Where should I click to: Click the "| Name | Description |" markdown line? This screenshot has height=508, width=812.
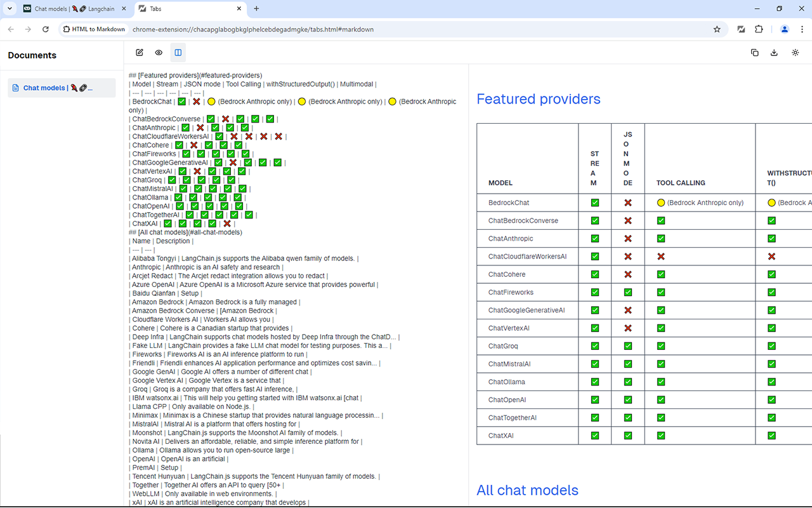(161, 241)
